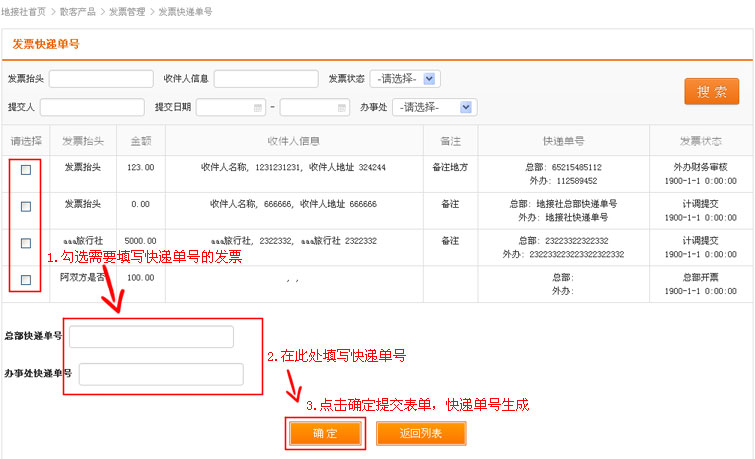Select the aaa旅行社 invoice row checkbox
The width and height of the screenshot is (755, 459).
26,243
